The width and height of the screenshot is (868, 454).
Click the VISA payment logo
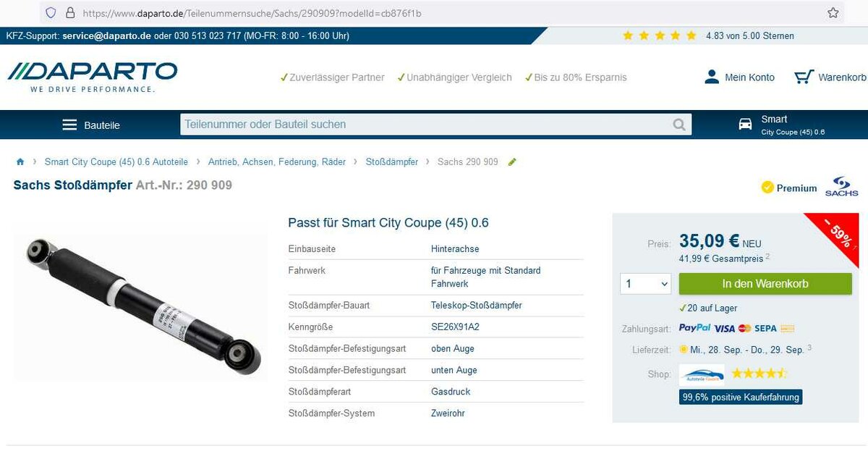pyautogui.click(x=725, y=328)
